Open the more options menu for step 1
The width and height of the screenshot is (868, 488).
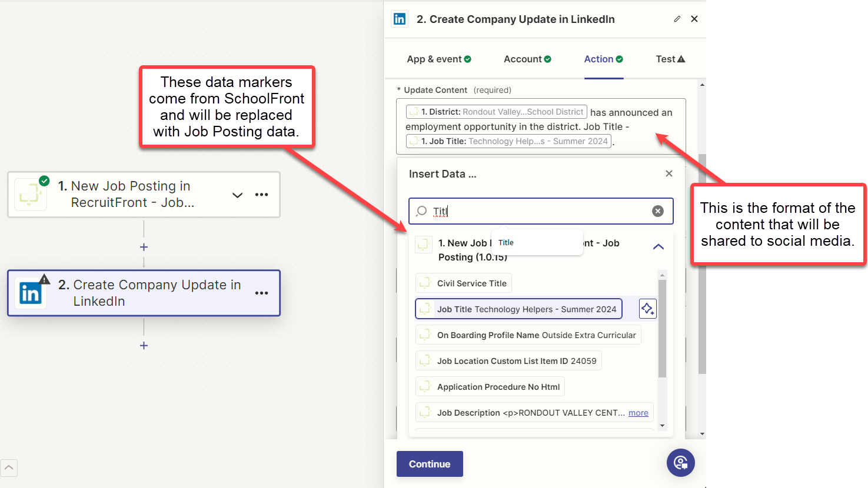pyautogui.click(x=262, y=195)
